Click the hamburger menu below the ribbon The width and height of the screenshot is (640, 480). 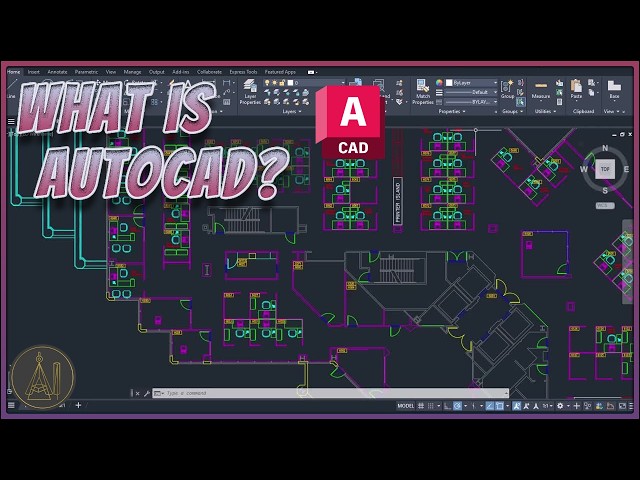click(11, 121)
